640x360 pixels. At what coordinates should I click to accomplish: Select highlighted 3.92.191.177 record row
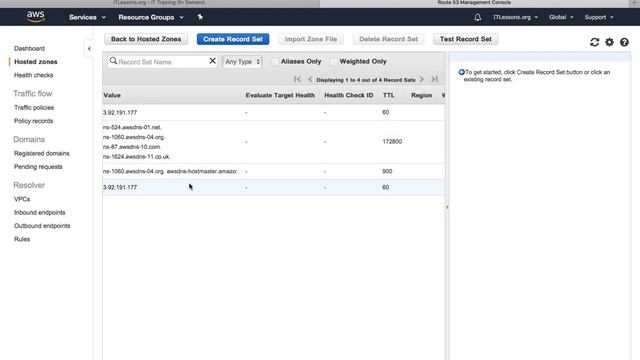coord(273,187)
